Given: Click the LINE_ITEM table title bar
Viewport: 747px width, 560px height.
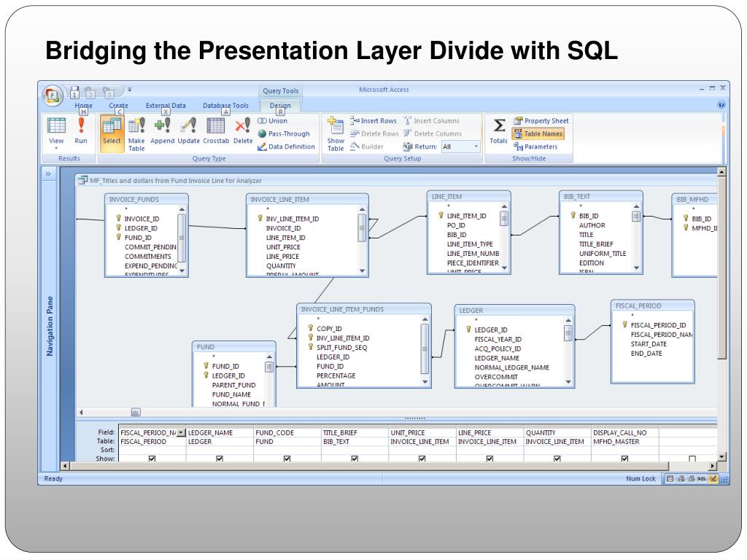Looking at the screenshot, I should coord(469,197).
